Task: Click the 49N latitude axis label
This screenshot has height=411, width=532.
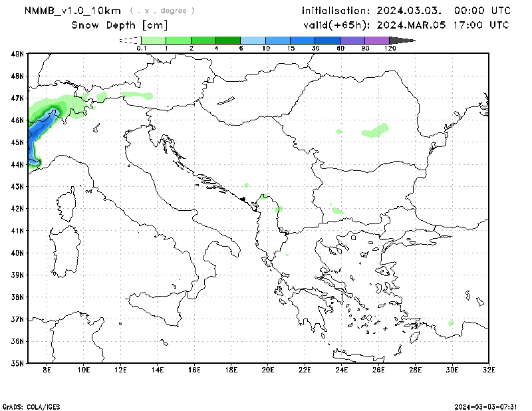Action: click(x=17, y=54)
